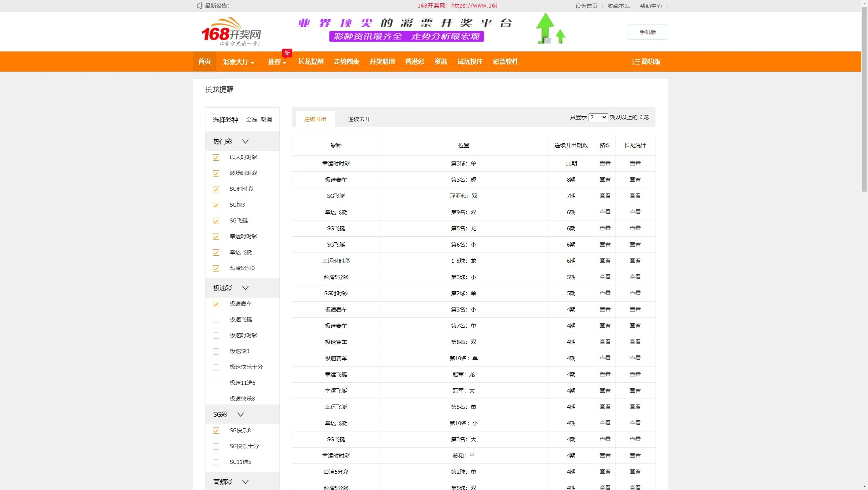Collapse the SG彩 section
The image size is (868, 490).
click(241, 414)
